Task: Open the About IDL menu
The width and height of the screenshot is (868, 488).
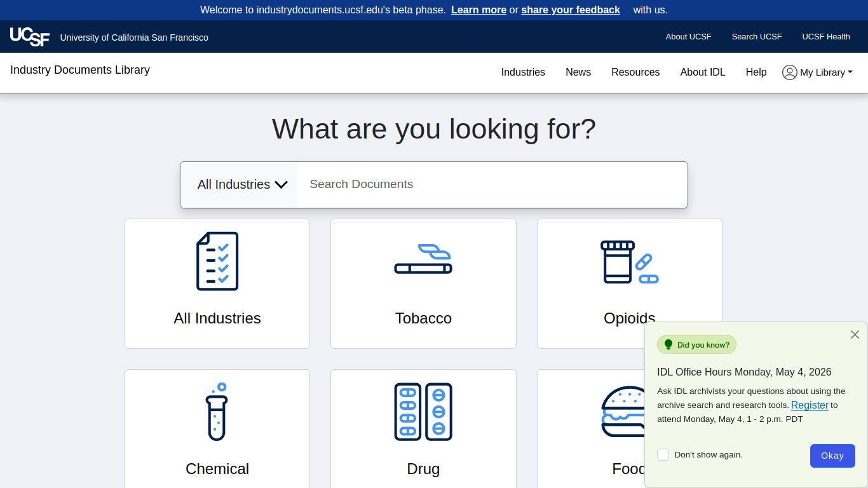Action: (x=703, y=72)
